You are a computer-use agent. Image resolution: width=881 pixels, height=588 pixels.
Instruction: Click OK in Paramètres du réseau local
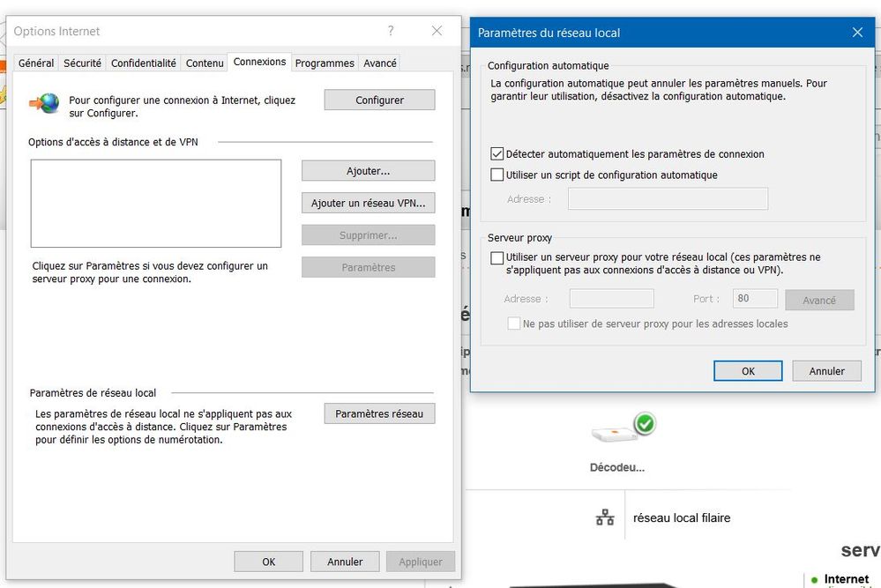pyautogui.click(x=748, y=370)
